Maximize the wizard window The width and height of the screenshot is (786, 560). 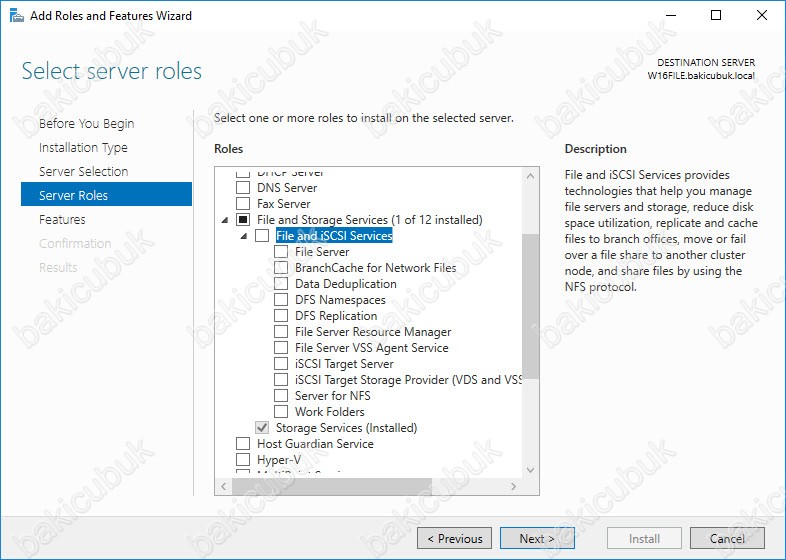(716, 15)
